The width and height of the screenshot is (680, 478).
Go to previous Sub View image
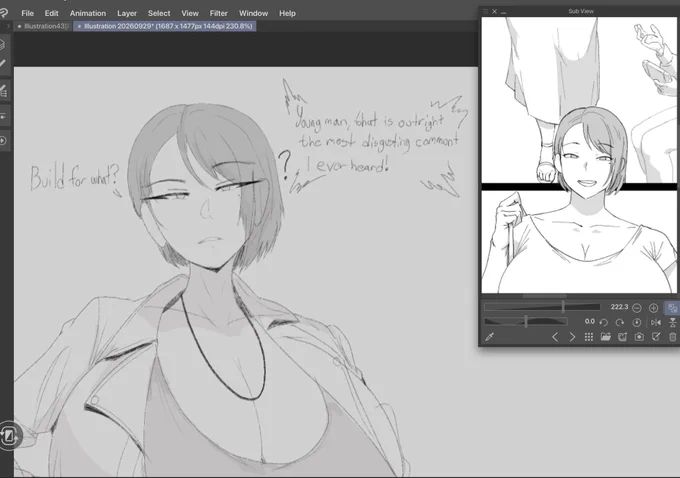pyautogui.click(x=555, y=337)
